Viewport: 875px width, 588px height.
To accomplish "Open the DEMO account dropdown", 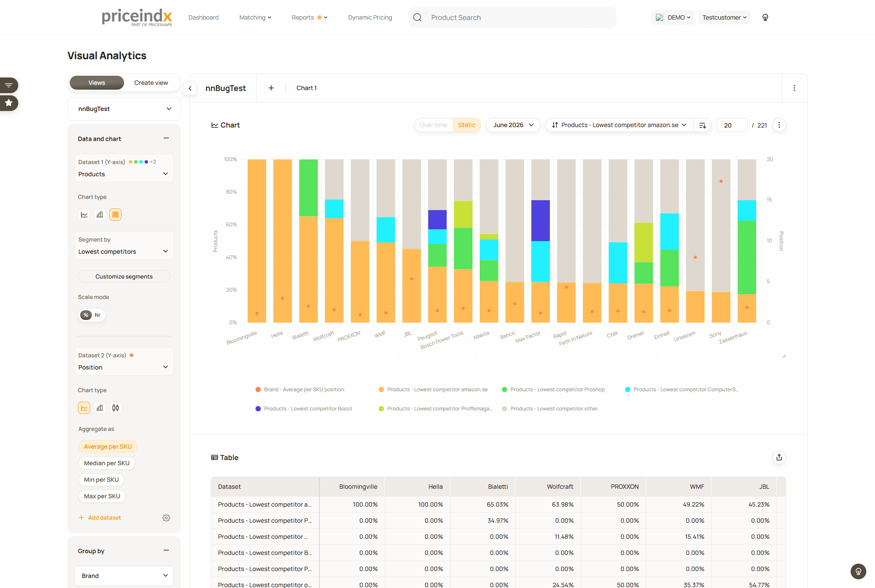I will coord(673,17).
